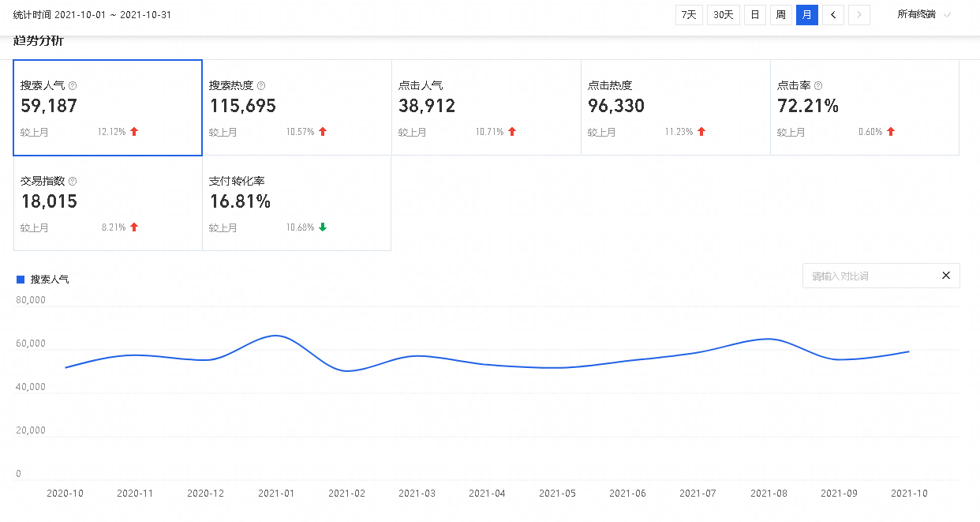
Task: Click help icon beside 搜索热度
Action: (x=261, y=85)
